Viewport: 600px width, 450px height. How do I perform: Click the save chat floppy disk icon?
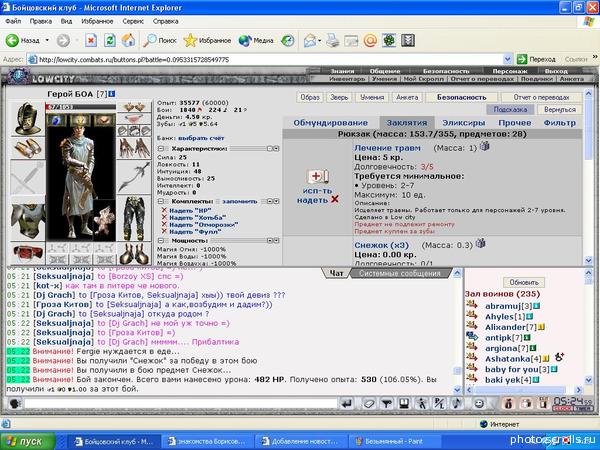click(404, 403)
